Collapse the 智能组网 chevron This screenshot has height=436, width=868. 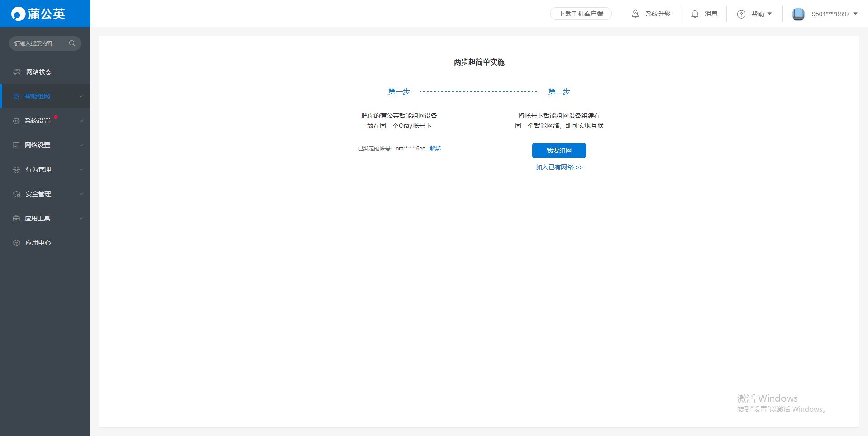coord(81,97)
